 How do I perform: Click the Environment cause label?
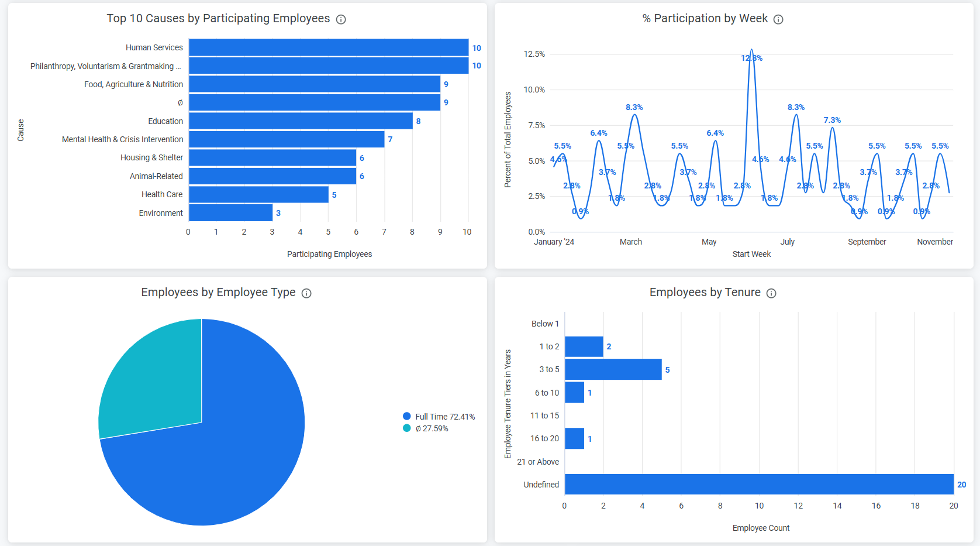(x=161, y=213)
